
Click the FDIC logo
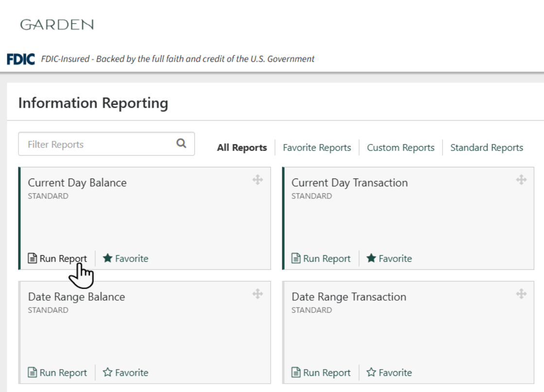click(x=21, y=59)
